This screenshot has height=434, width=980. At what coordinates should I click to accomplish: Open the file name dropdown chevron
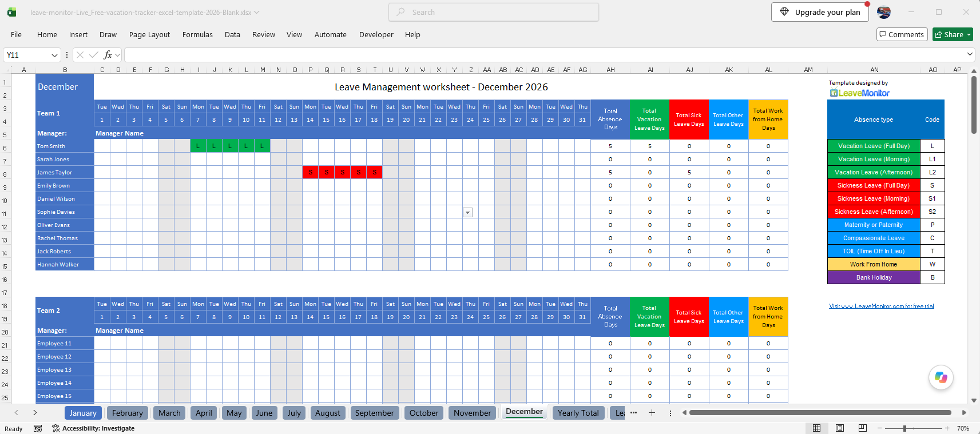pos(256,12)
